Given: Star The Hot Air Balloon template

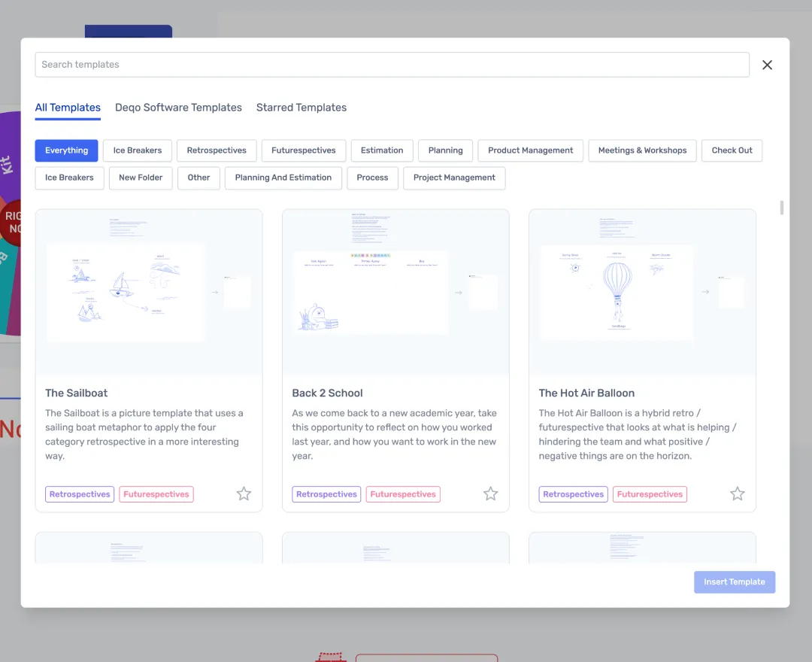Looking at the screenshot, I should click(737, 494).
